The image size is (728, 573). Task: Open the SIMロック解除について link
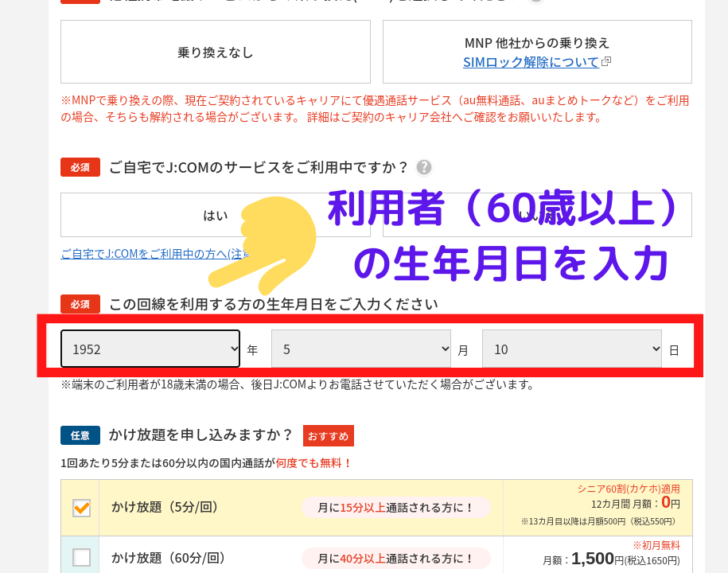531,61
